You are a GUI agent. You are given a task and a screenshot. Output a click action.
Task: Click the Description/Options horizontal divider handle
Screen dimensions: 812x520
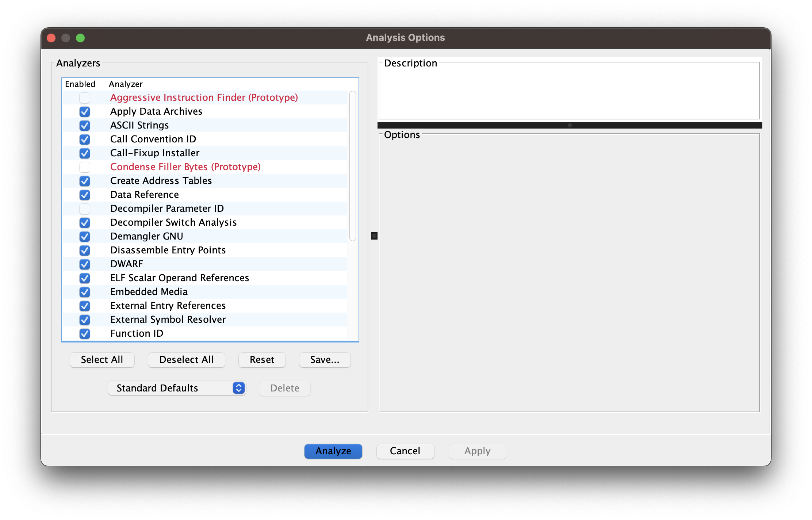pos(570,125)
